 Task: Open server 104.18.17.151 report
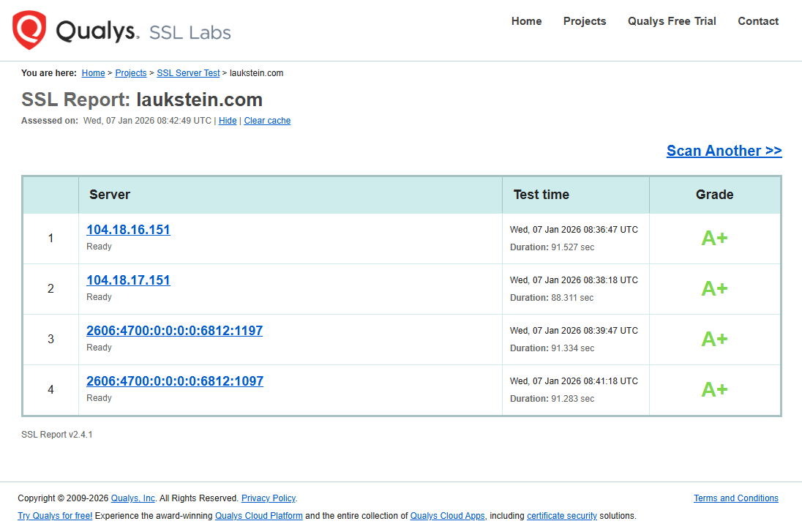(128, 280)
